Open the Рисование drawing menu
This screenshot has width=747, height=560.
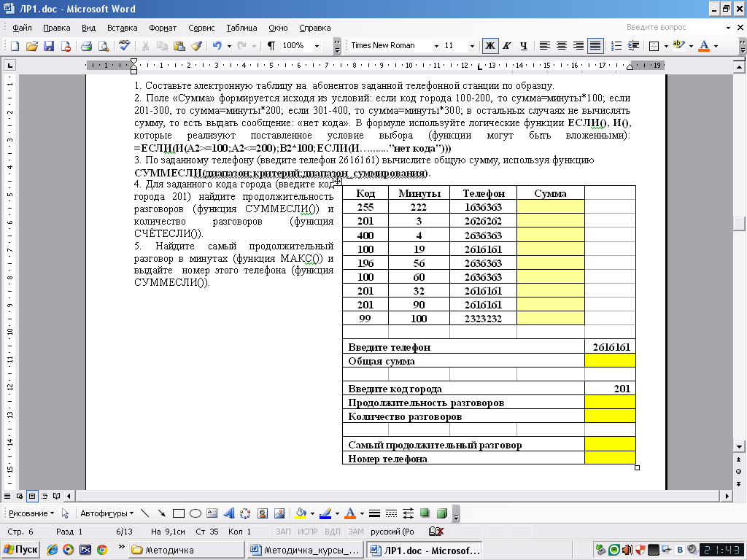pyautogui.click(x=31, y=513)
